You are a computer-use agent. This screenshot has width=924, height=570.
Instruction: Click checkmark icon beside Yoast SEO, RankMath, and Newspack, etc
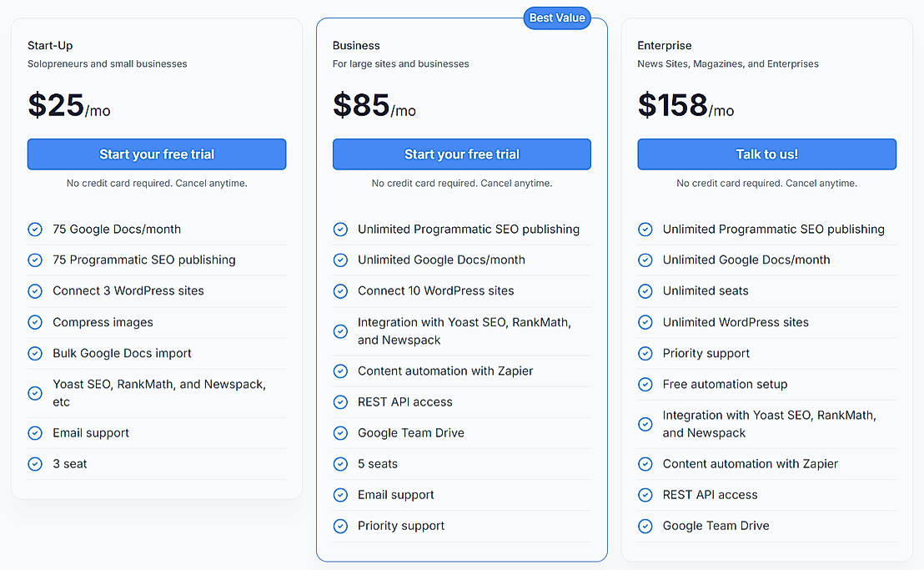coord(35,393)
